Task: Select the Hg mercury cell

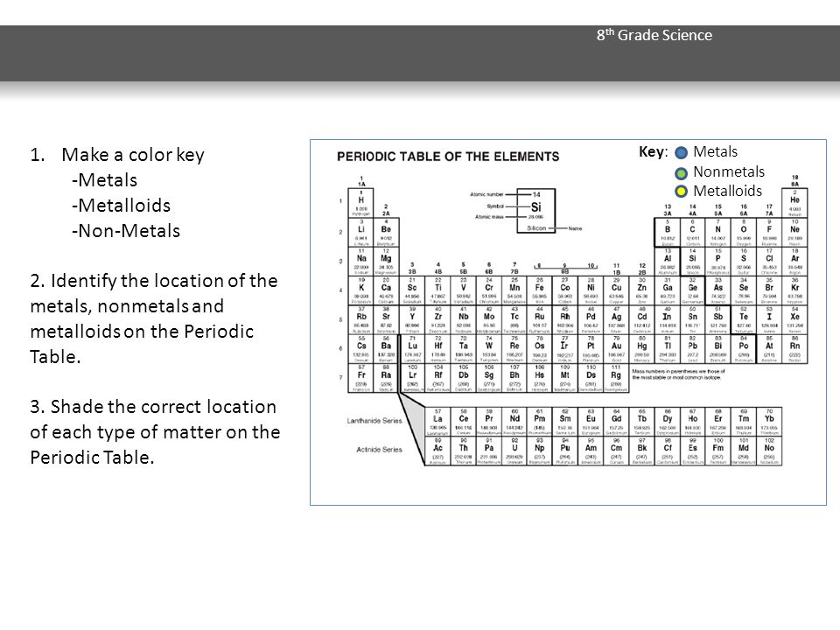Action: point(641,349)
